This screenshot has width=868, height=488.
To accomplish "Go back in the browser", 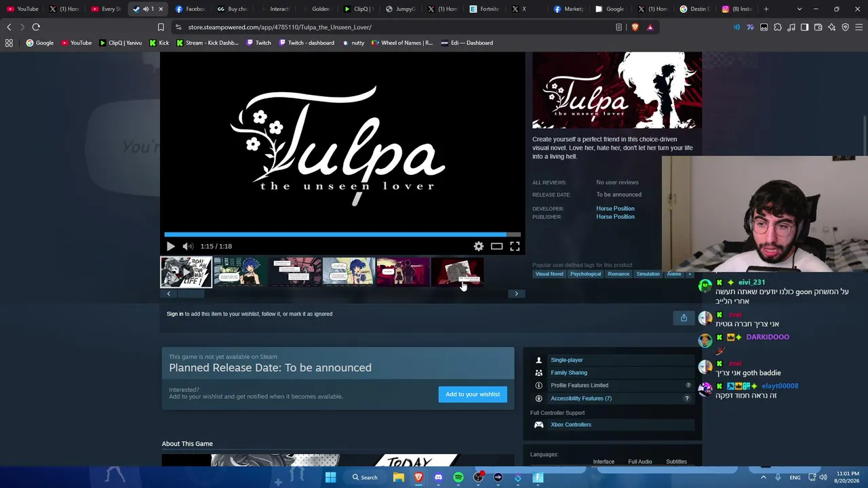I will coord(9,27).
